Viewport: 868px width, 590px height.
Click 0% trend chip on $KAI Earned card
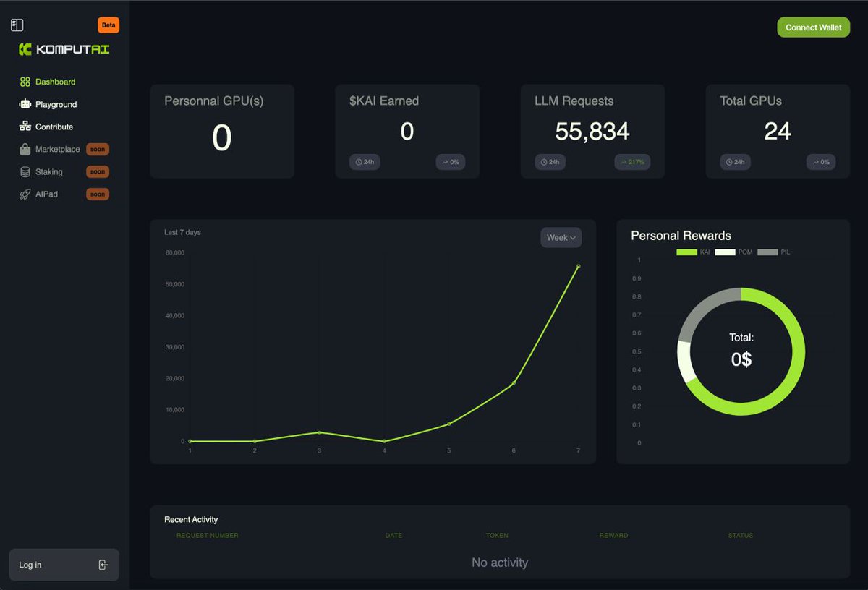pyautogui.click(x=451, y=162)
